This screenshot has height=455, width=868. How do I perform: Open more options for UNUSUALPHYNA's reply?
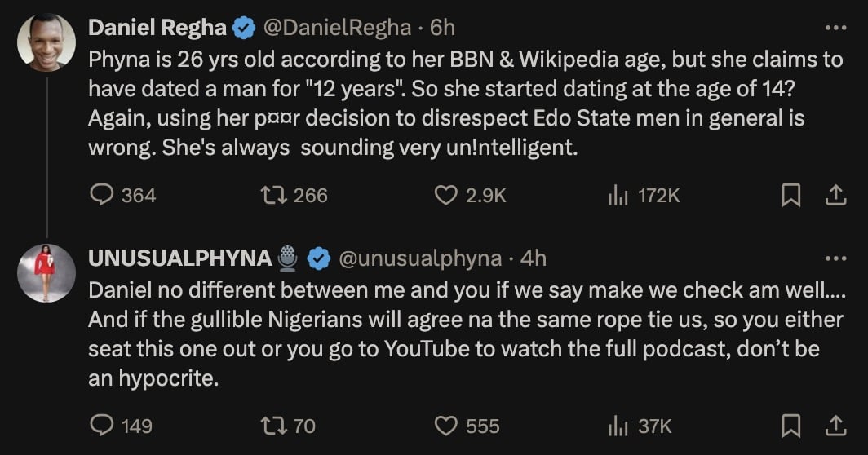tap(835, 258)
